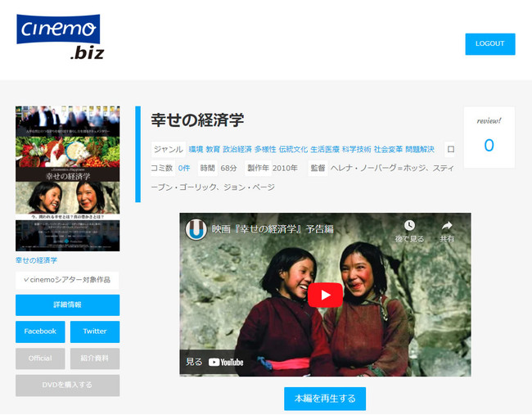Image resolution: width=532 pixels, height=415 pixels.
Task: Click the LOGOUT button
Action: coord(490,43)
